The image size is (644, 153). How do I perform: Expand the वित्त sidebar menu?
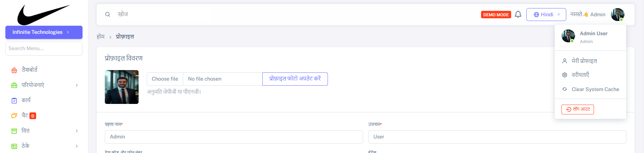coord(44,131)
